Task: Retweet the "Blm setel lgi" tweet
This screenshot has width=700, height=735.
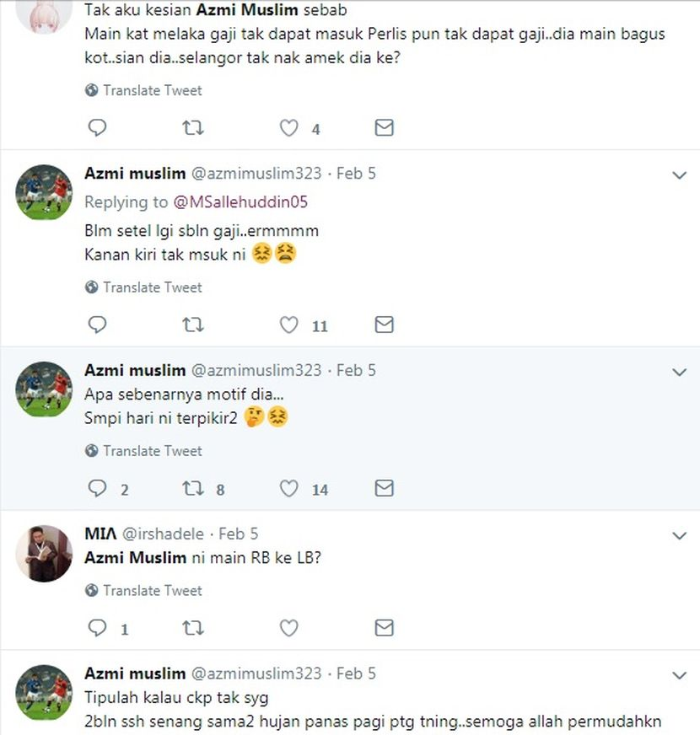Action: (x=193, y=325)
